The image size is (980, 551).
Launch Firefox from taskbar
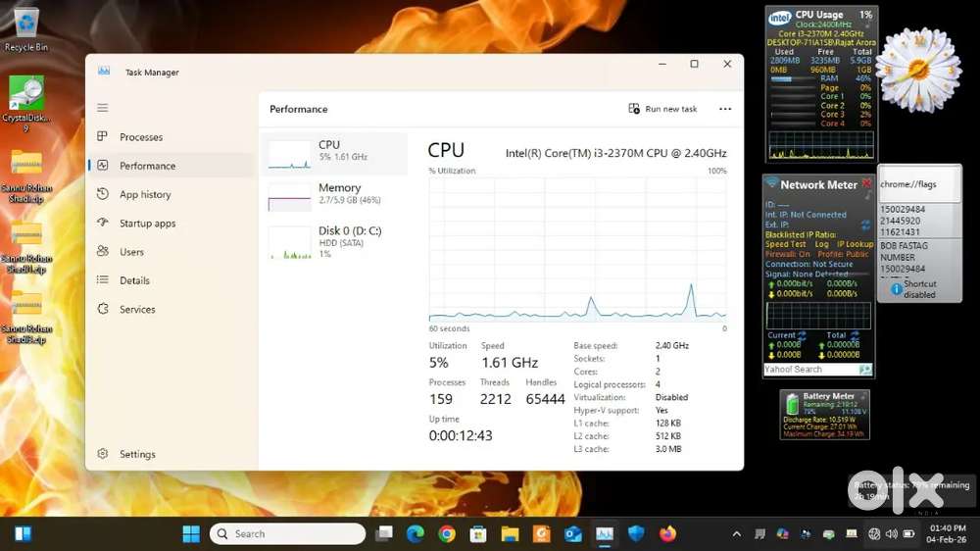coord(667,533)
